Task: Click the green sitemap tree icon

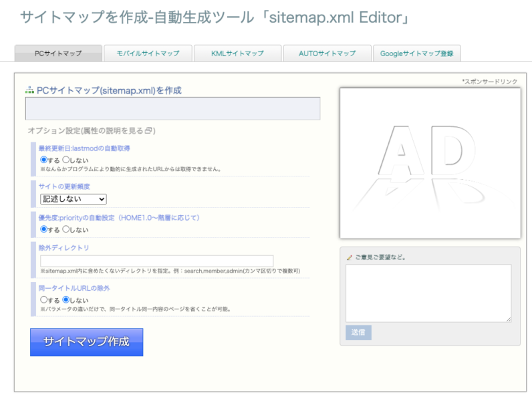Action: click(x=29, y=90)
